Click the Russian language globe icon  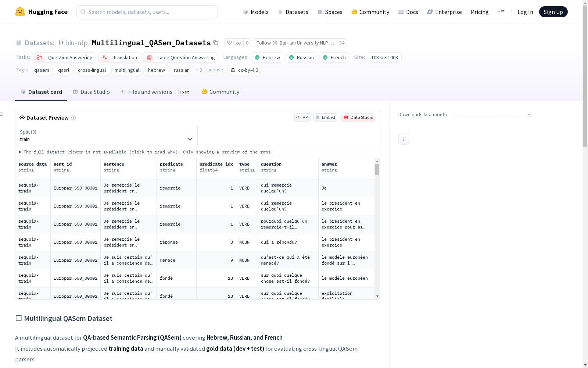click(291, 57)
